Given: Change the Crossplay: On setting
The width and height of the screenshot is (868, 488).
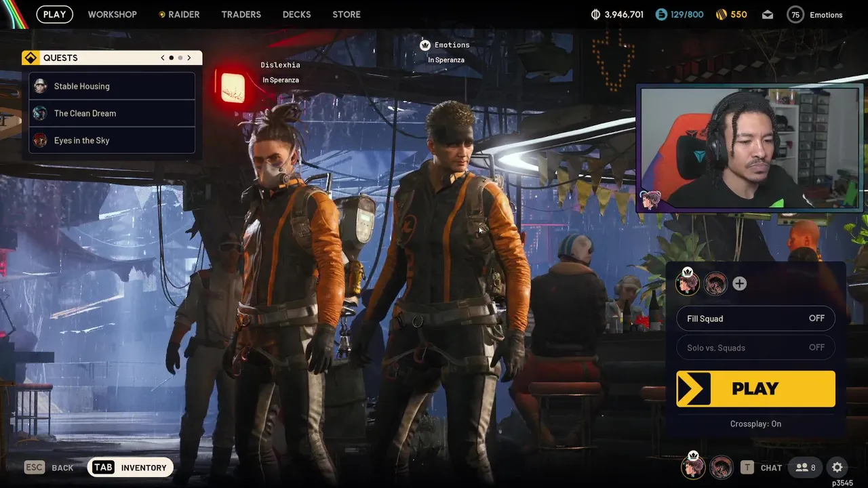Looking at the screenshot, I should pos(755,424).
